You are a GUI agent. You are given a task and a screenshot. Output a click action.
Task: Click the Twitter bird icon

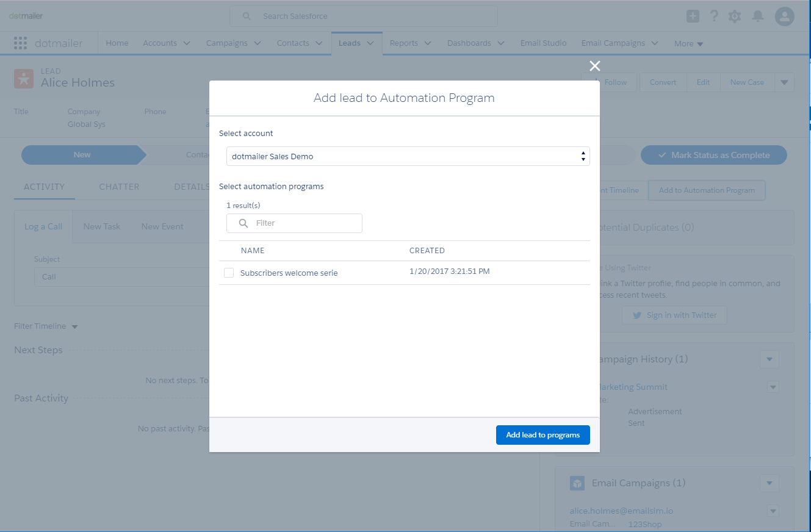[636, 315]
